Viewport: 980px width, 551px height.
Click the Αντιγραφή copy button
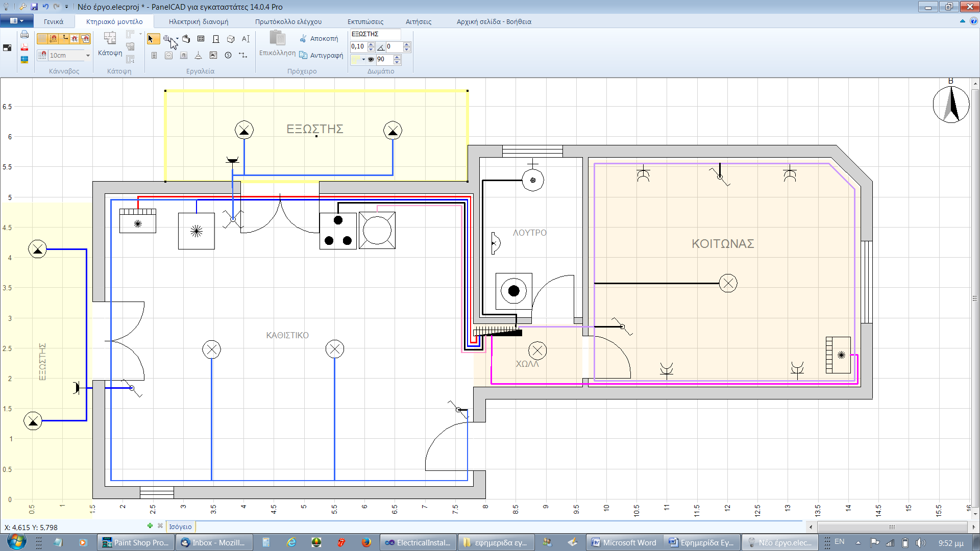click(321, 55)
